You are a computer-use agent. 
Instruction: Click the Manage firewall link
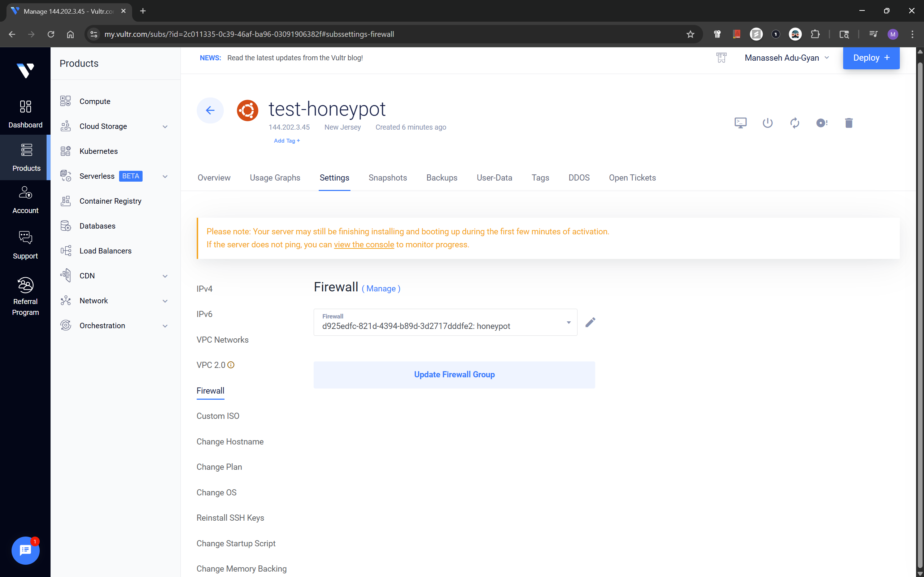[381, 289]
